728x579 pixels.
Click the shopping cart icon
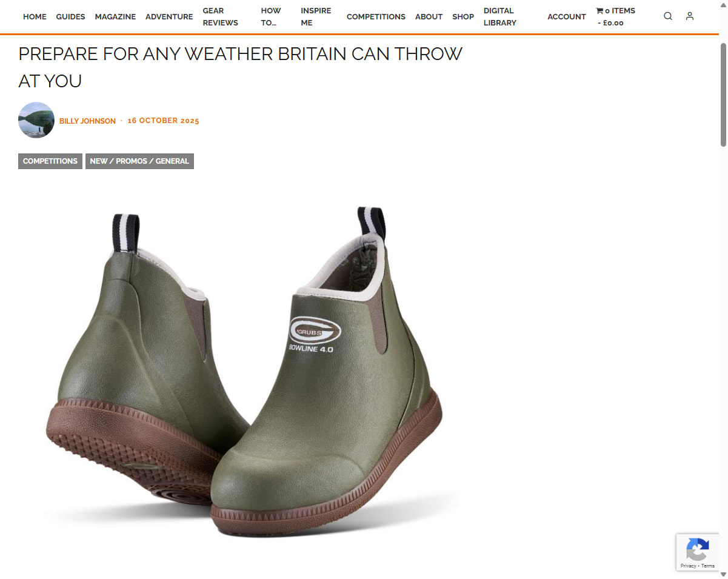pos(599,11)
